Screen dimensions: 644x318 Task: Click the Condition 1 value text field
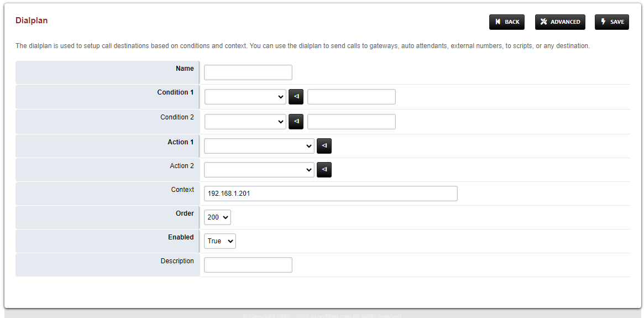coord(351,97)
